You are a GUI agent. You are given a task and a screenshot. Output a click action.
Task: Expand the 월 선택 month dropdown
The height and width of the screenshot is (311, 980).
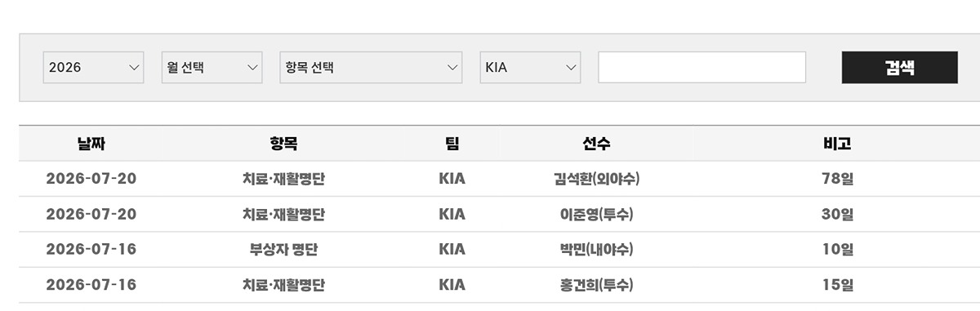pos(212,68)
